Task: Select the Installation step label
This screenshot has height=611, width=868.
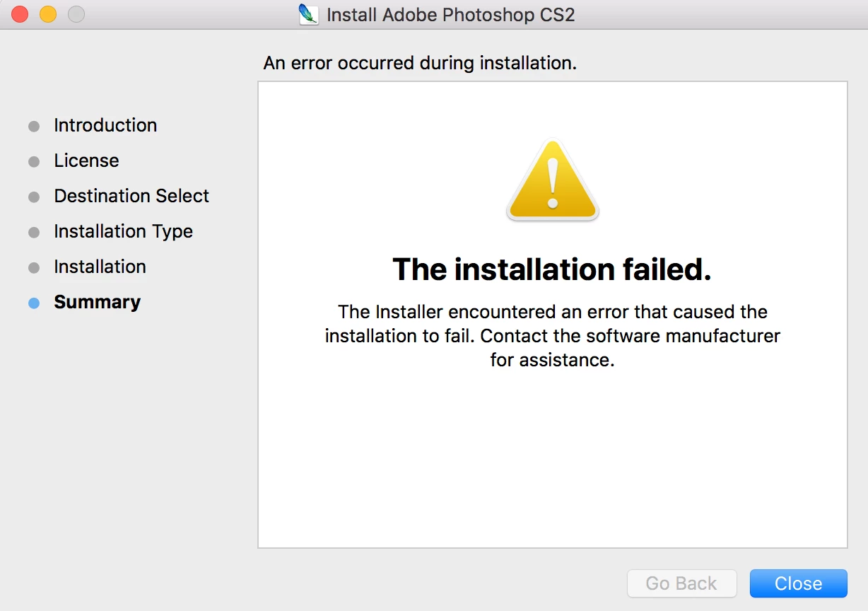Action: (x=100, y=267)
